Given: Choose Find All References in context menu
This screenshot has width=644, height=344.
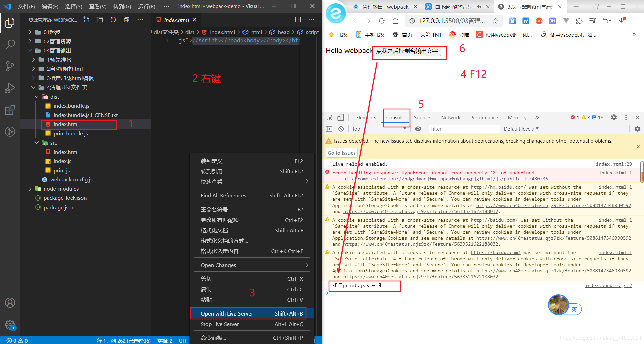Looking at the screenshot, I should pyautogui.click(x=252, y=195).
